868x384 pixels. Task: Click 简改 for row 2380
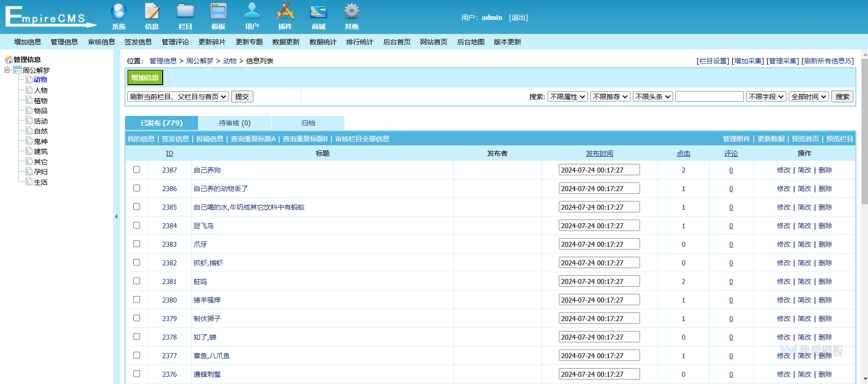point(805,300)
